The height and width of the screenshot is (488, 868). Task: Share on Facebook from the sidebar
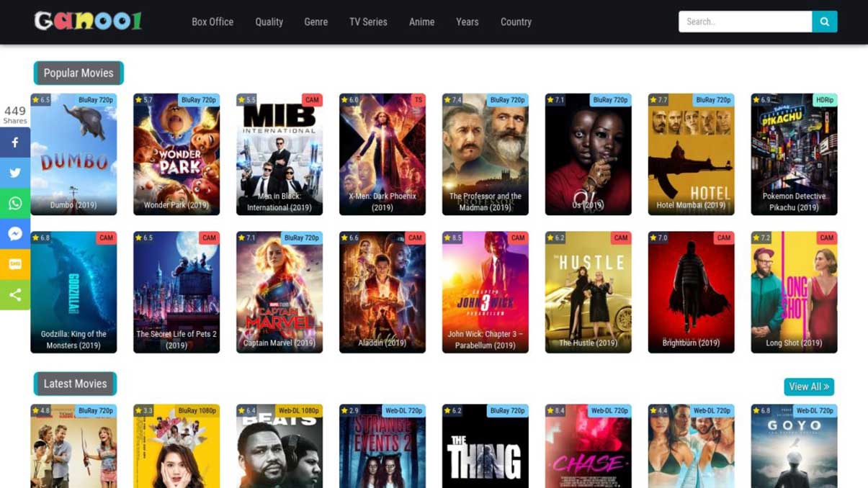point(15,143)
